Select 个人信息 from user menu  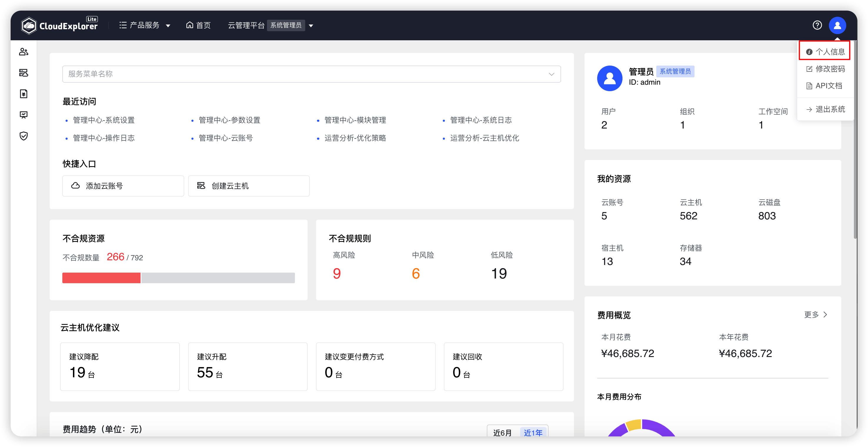point(825,51)
